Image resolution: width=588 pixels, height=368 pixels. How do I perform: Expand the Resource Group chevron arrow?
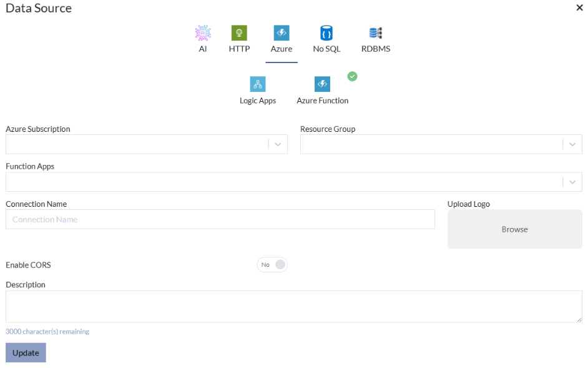pyautogui.click(x=572, y=144)
